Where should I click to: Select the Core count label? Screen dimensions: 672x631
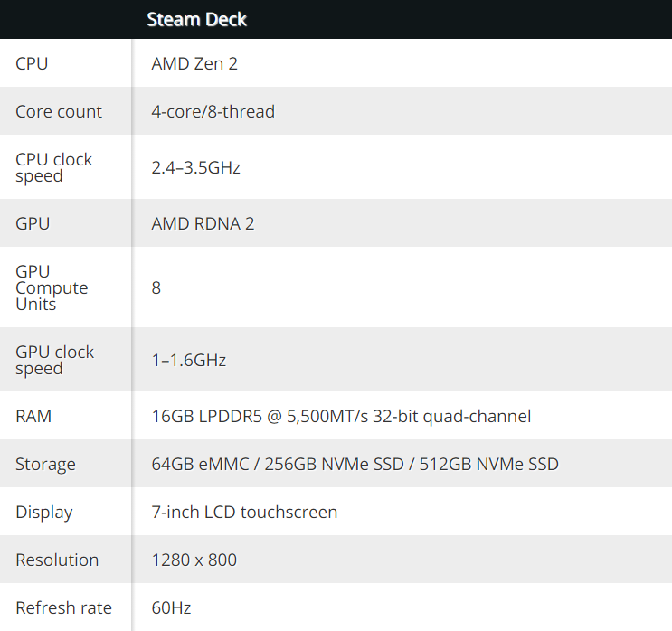(59, 112)
